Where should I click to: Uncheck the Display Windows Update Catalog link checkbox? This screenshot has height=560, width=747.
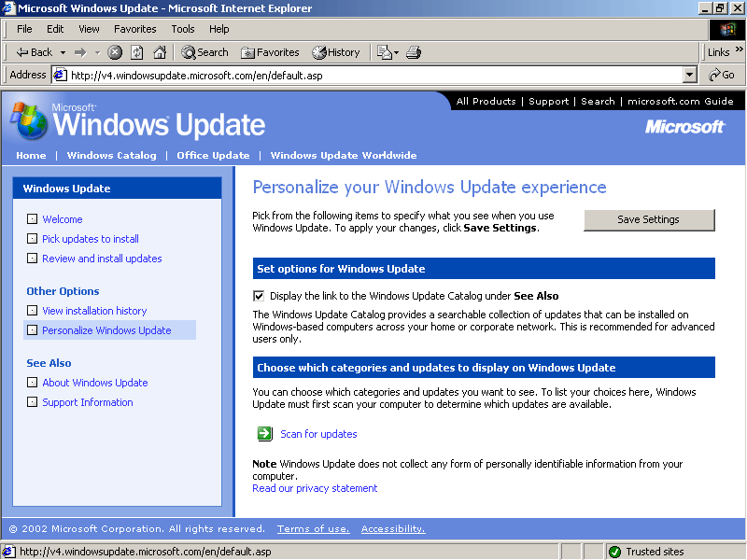(260, 296)
